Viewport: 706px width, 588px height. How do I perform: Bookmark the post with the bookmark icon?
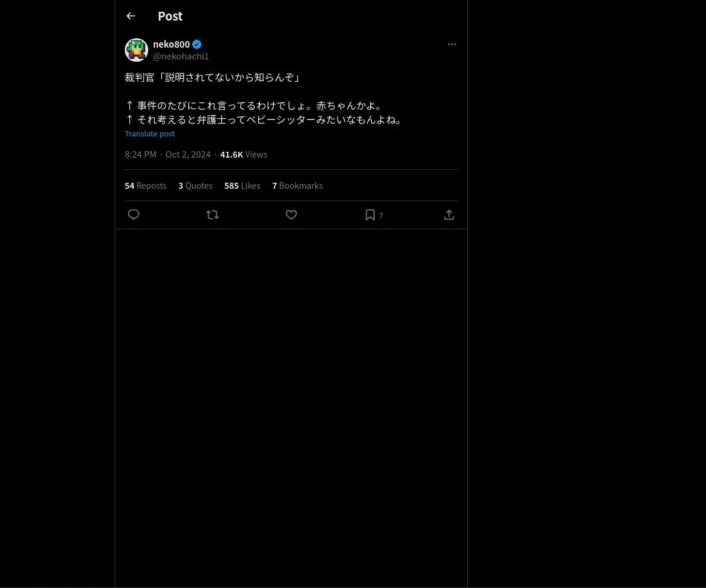pos(370,215)
